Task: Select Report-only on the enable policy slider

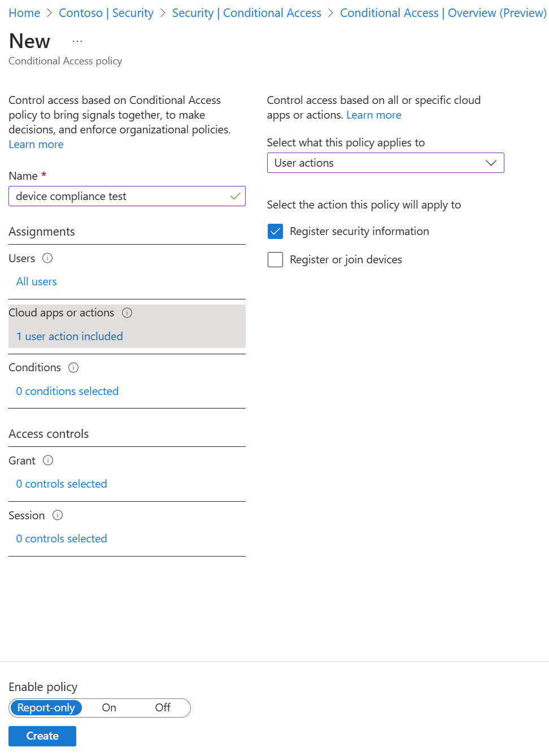Action: 46,707
